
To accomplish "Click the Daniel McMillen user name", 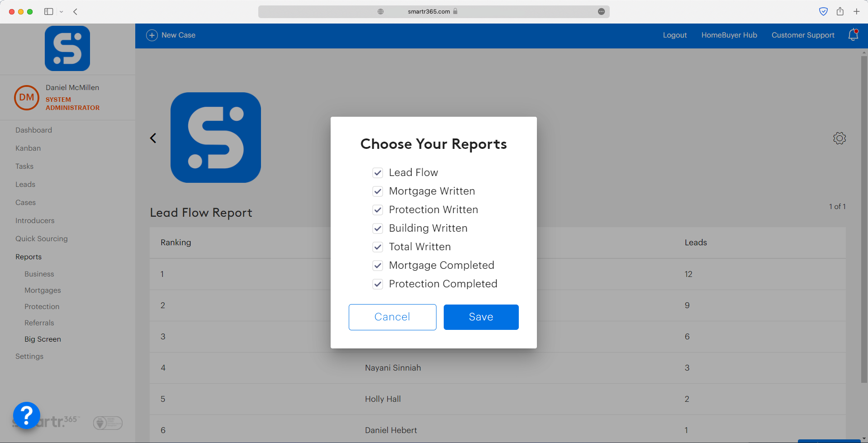I will point(72,87).
